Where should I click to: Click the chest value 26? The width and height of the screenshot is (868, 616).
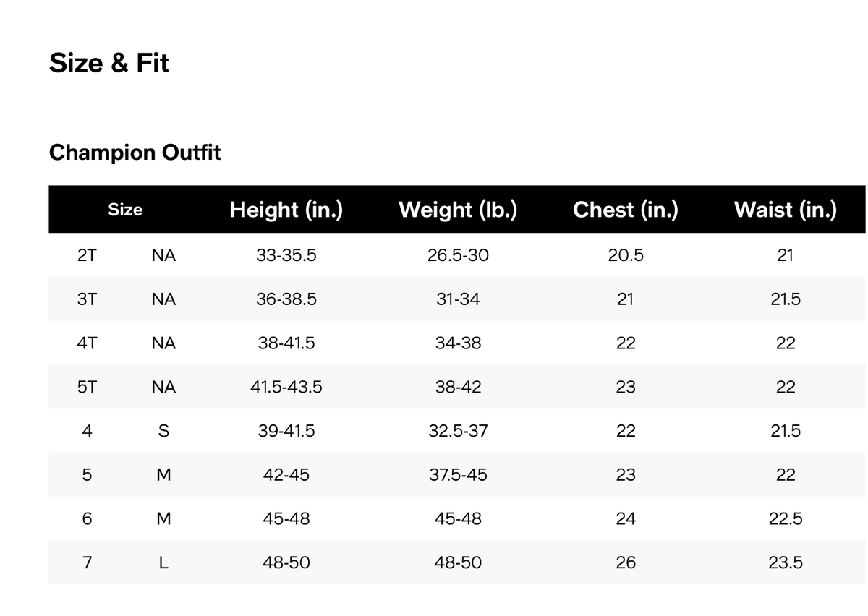tap(626, 562)
